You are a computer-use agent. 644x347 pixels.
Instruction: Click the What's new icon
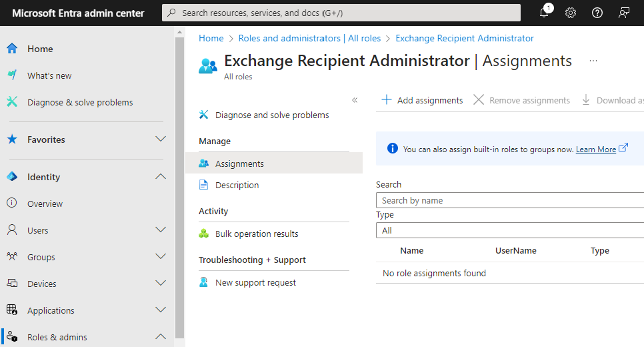pos(12,75)
